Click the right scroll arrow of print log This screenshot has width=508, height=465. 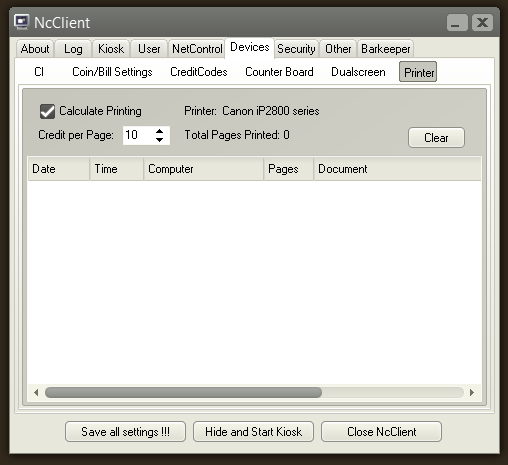pos(472,392)
